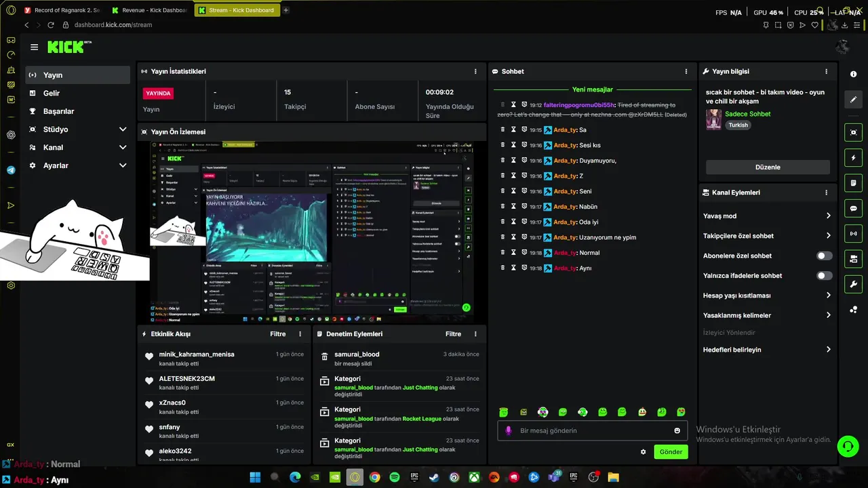Image resolution: width=868 pixels, height=488 pixels.
Task: Open Windows Start menu on taskbar
Action: click(255, 477)
